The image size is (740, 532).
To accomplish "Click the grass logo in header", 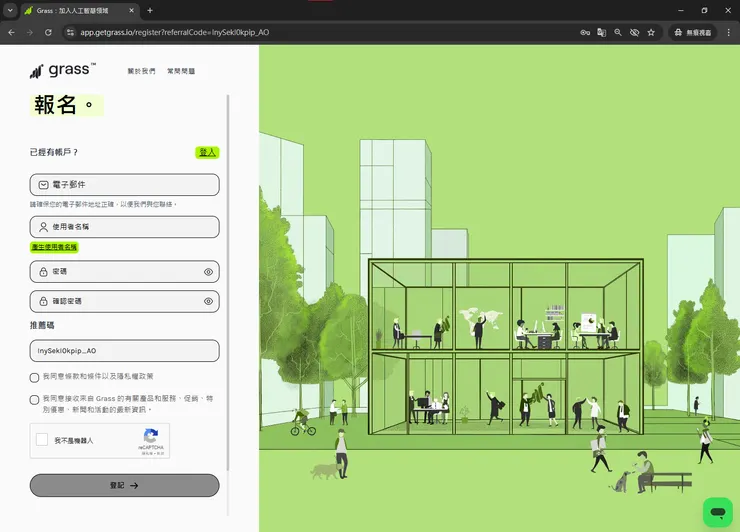I will tap(63, 70).
